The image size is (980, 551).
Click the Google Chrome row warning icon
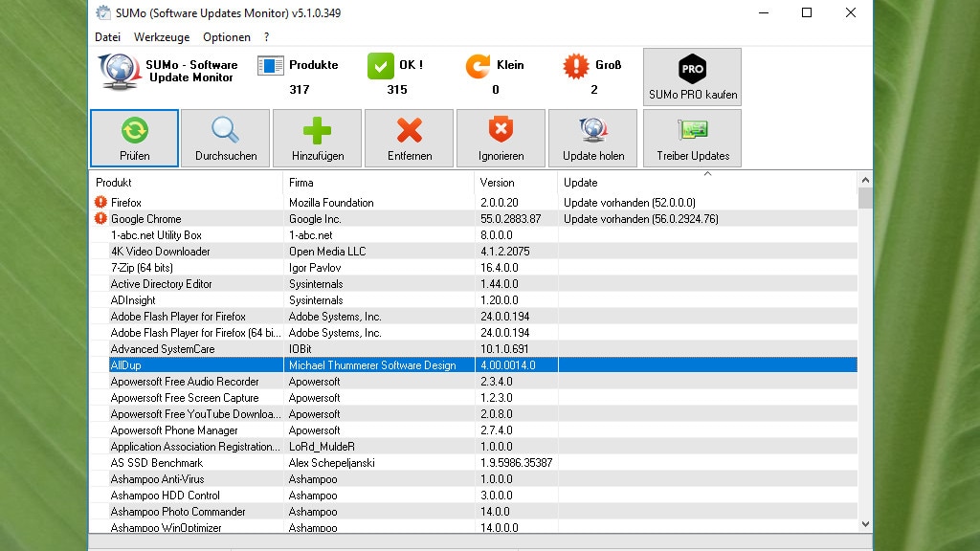100,218
